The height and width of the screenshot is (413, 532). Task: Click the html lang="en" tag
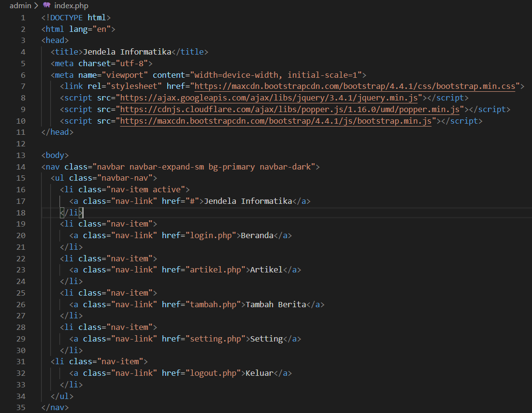pyautogui.click(x=78, y=29)
